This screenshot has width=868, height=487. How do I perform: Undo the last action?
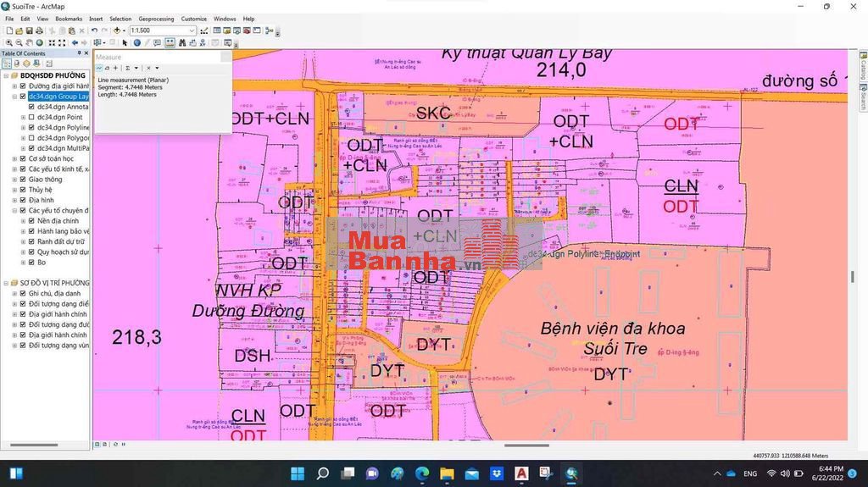(x=95, y=30)
